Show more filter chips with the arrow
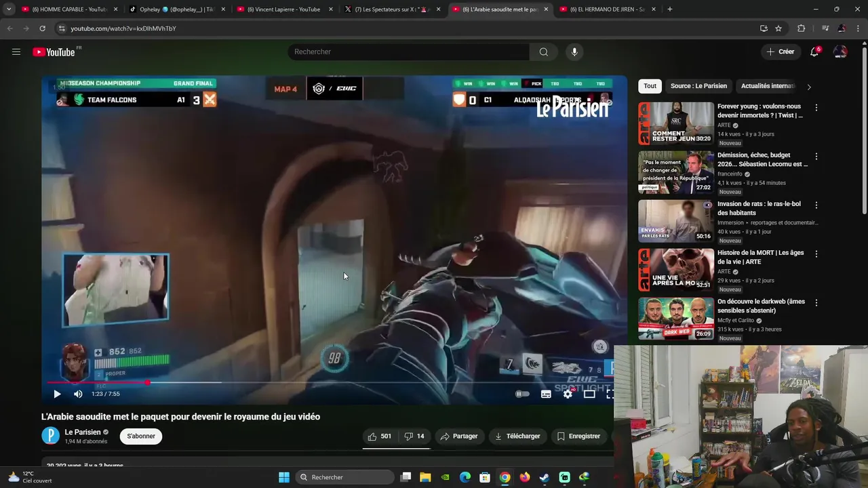This screenshot has height=488, width=868. [808, 87]
